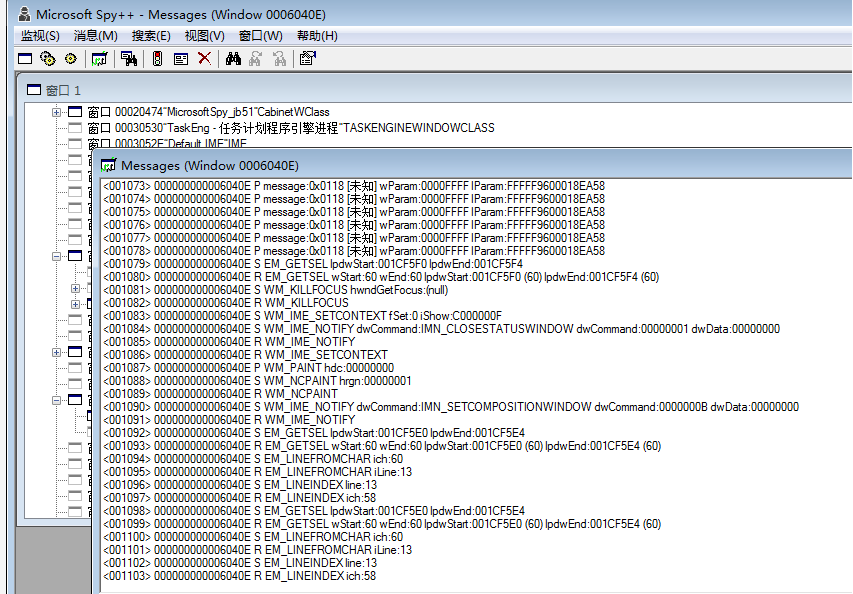Collapse the 窗口 1 root node

point(34,89)
